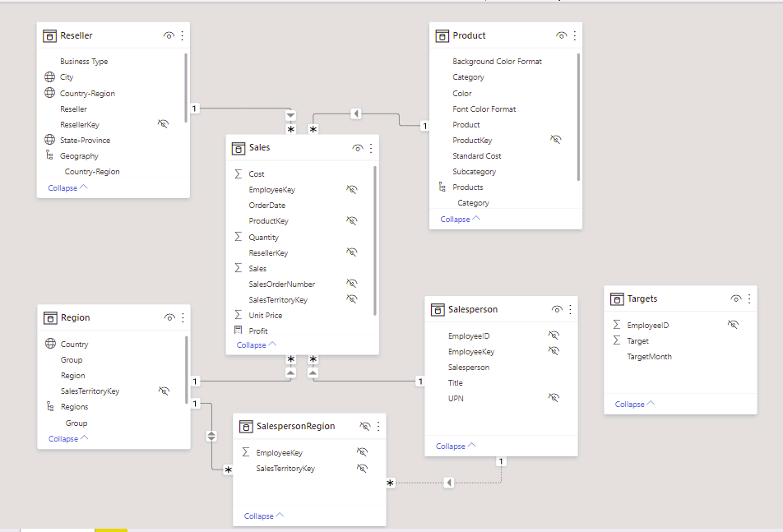783x532 pixels.
Task: Click globe icon next to State-Province
Action: tap(49, 140)
